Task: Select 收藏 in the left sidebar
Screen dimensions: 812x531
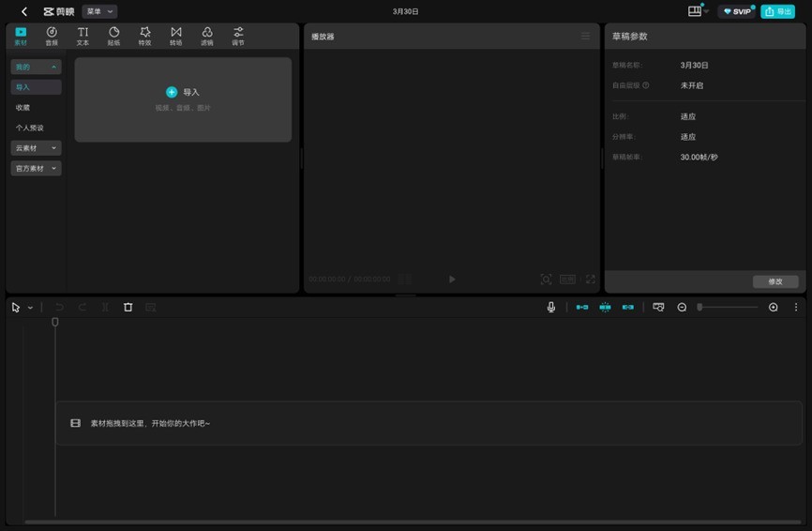Action: click(23, 108)
